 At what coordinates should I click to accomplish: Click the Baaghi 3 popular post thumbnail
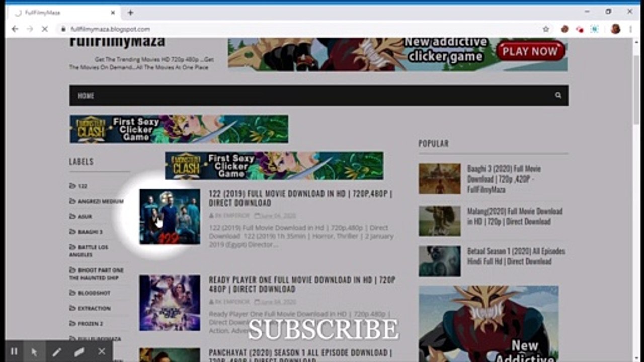[x=440, y=178]
